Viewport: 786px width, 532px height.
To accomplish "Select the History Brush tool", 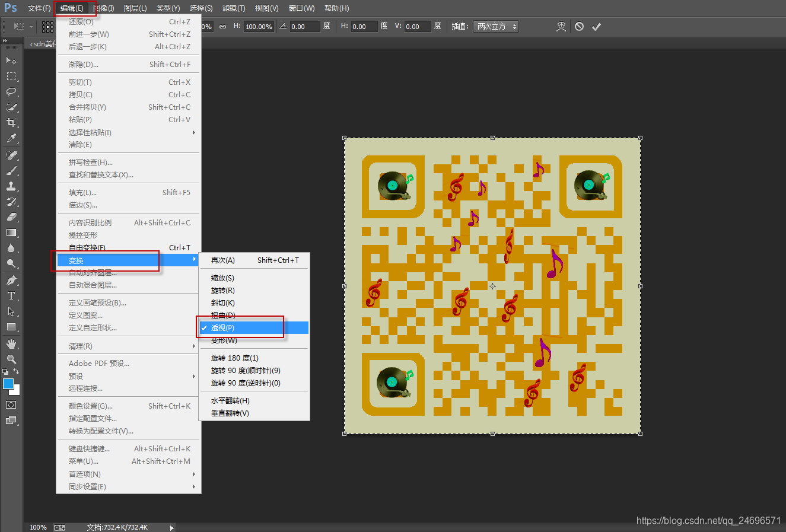I will 11,201.
